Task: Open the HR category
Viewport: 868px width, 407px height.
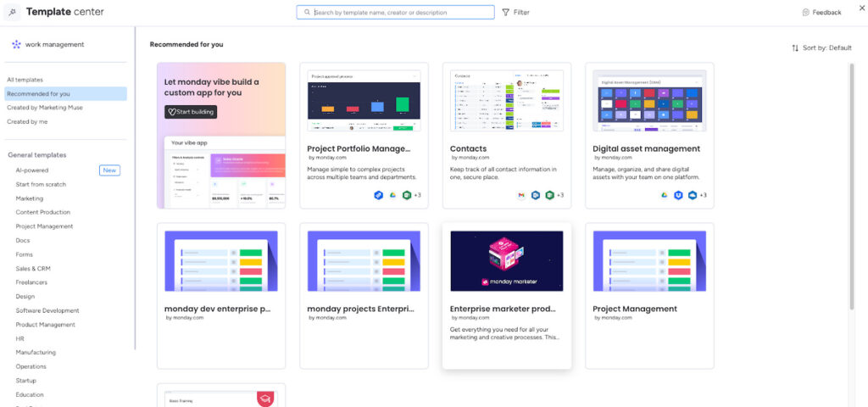Action: (x=20, y=338)
